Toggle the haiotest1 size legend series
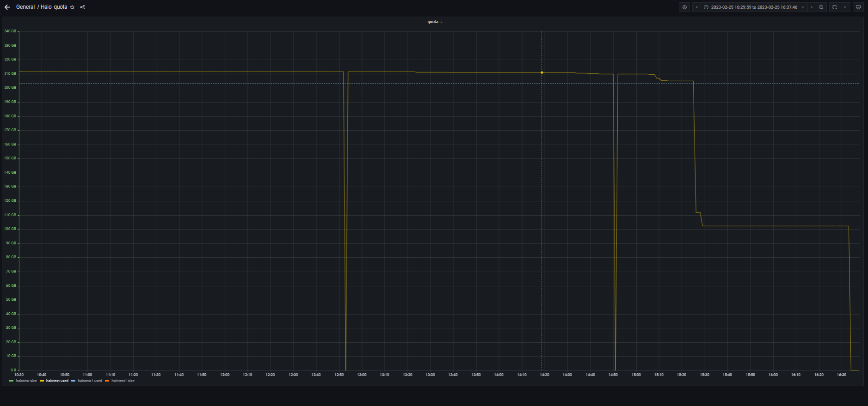 (123, 381)
